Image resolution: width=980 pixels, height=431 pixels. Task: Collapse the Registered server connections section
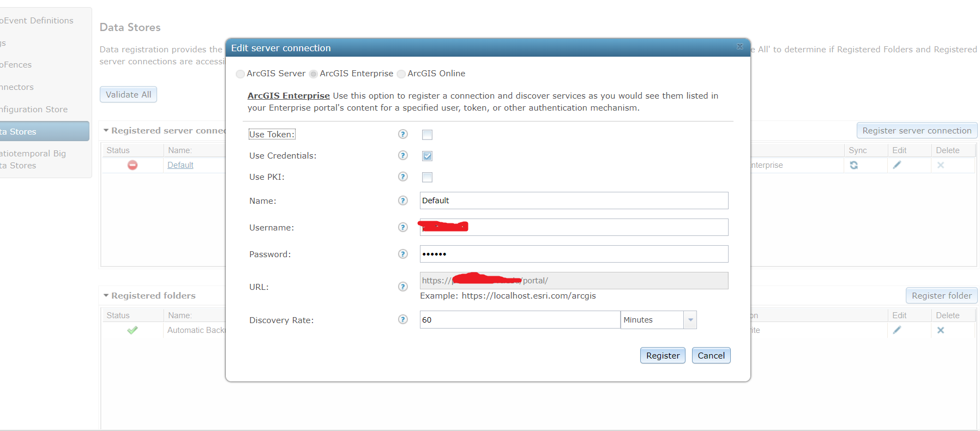[x=106, y=131]
